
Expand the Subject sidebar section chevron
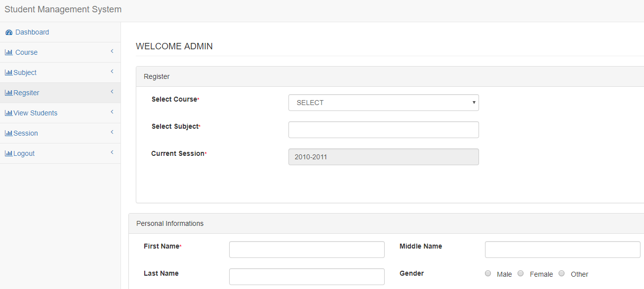pos(112,72)
